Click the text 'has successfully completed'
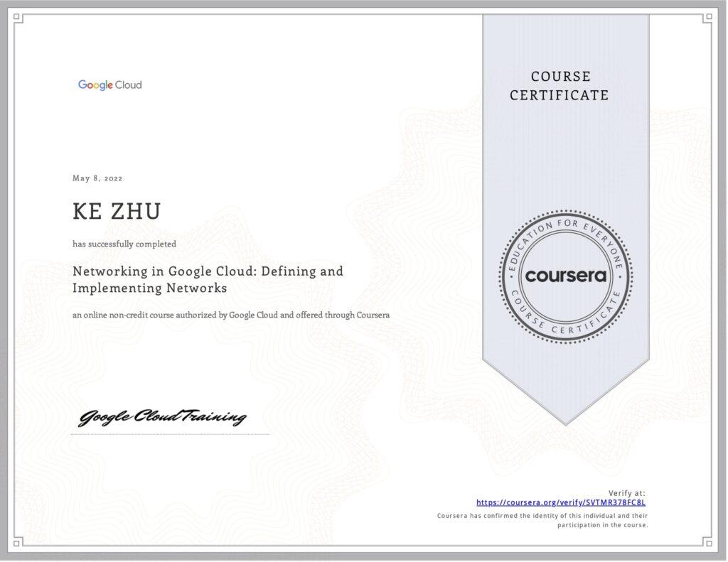 tap(124, 244)
